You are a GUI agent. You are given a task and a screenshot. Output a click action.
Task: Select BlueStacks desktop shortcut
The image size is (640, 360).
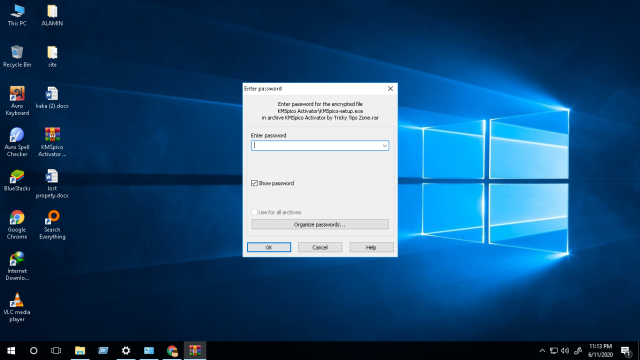click(x=17, y=180)
